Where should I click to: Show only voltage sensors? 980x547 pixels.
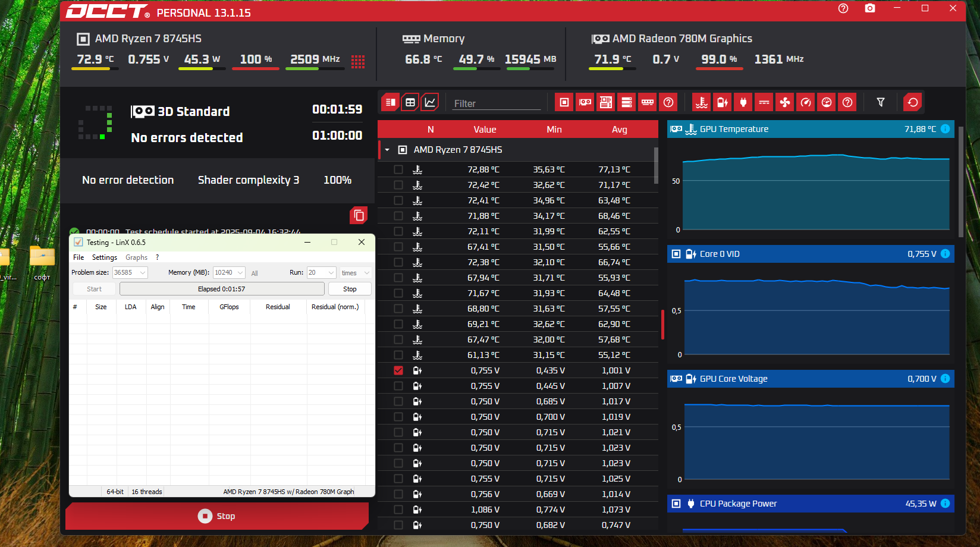(x=723, y=102)
